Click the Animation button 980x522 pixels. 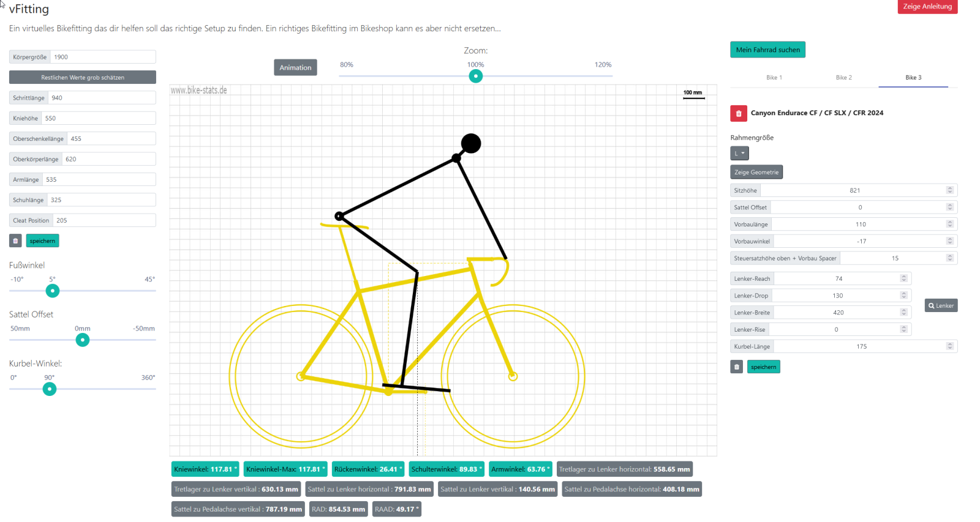pyautogui.click(x=295, y=68)
